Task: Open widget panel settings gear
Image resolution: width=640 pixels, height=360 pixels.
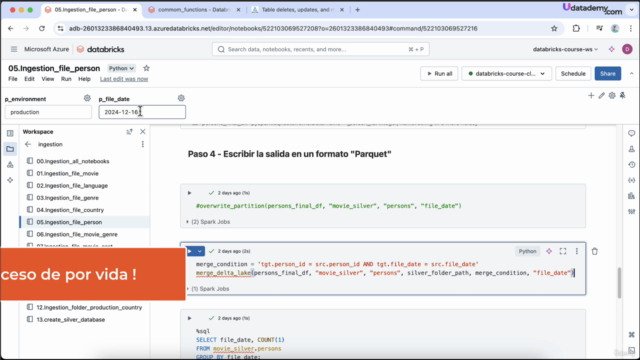Action: (612, 96)
